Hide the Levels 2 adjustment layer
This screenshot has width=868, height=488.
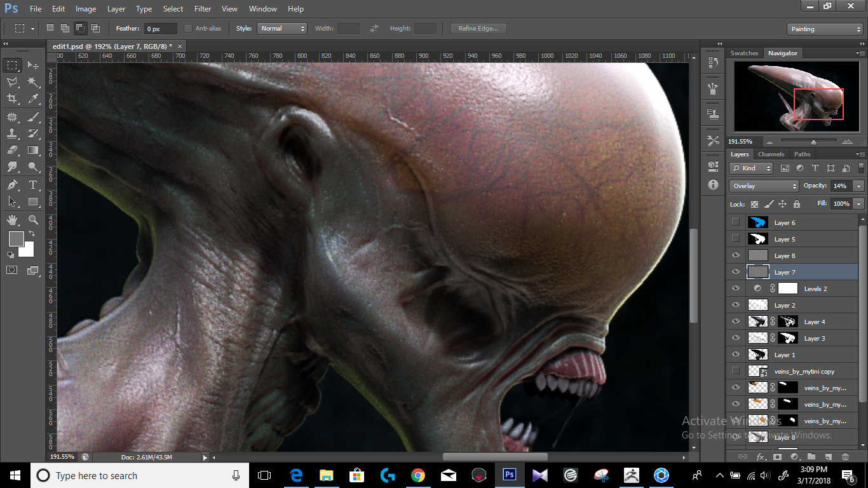[736, 288]
